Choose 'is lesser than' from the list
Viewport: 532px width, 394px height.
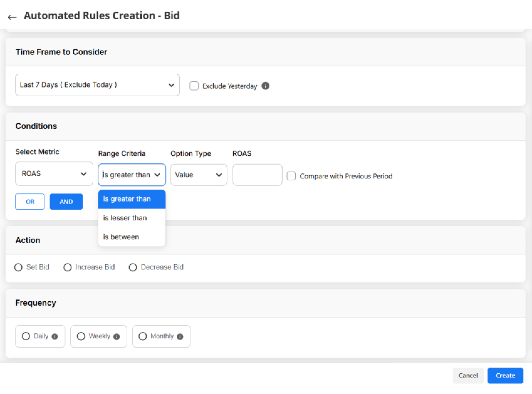point(125,218)
